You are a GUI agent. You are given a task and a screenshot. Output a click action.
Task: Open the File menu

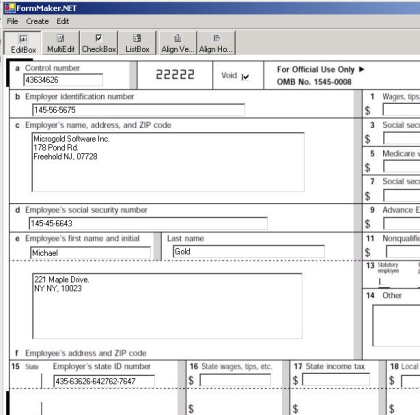click(12, 21)
